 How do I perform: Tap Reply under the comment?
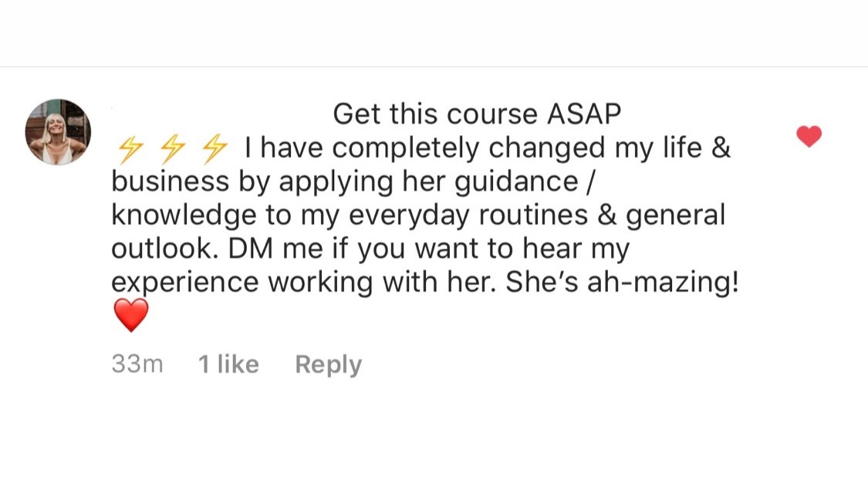(328, 364)
